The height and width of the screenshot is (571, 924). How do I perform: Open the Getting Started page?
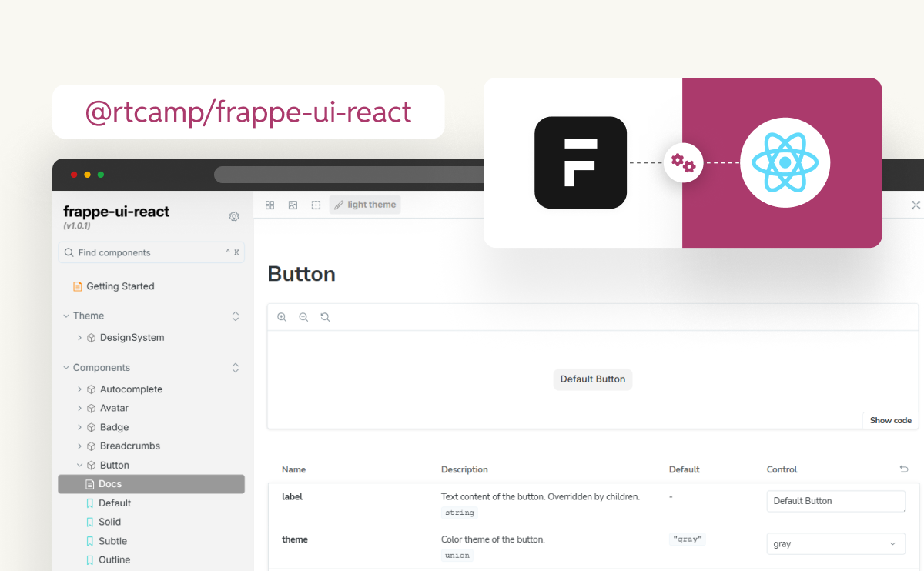tap(121, 285)
